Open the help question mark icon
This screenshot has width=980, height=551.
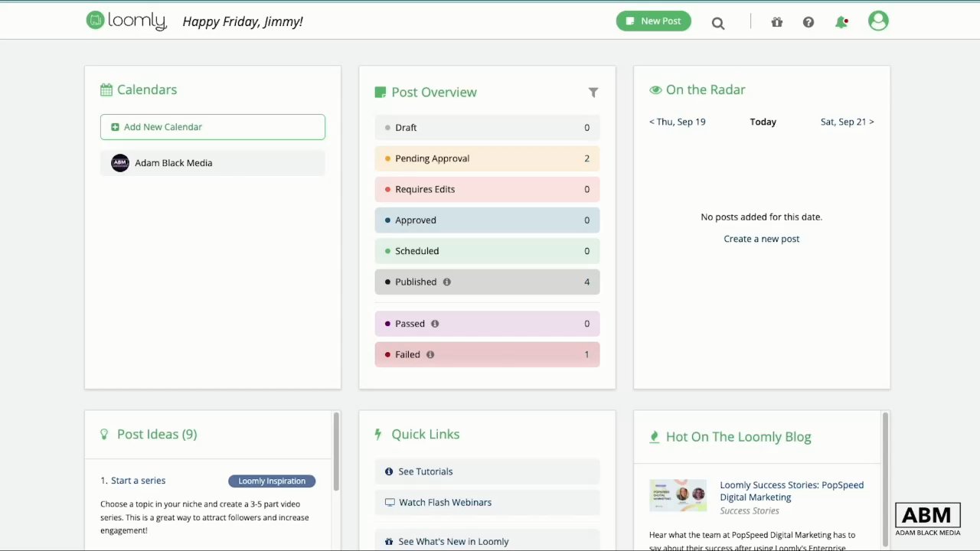point(808,22)
